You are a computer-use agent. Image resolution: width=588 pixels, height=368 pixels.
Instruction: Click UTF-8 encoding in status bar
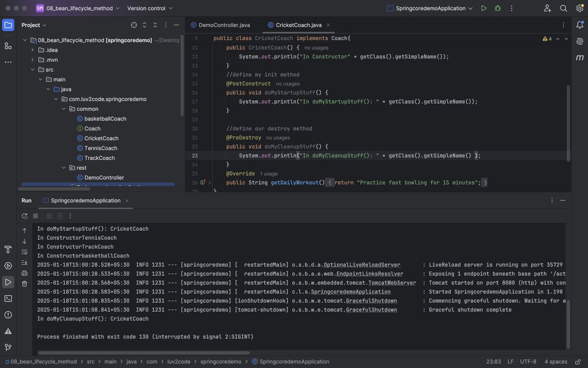(528, 362)
